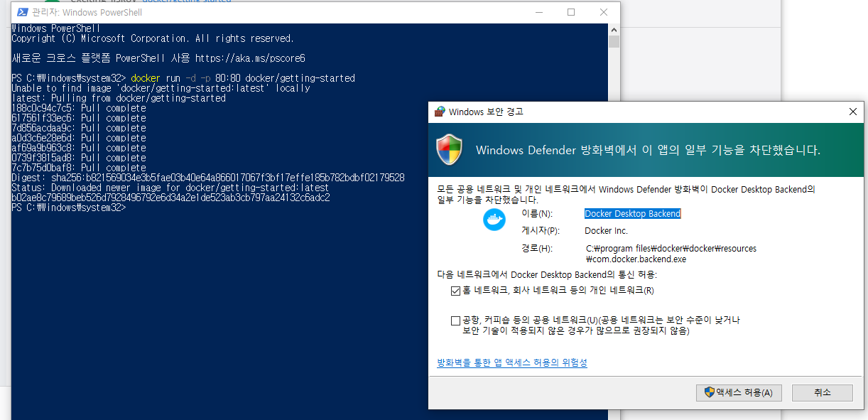Click the 액세스 허용(A) button
The width and height of the screenshot is (868, 420).
(739, 392)
